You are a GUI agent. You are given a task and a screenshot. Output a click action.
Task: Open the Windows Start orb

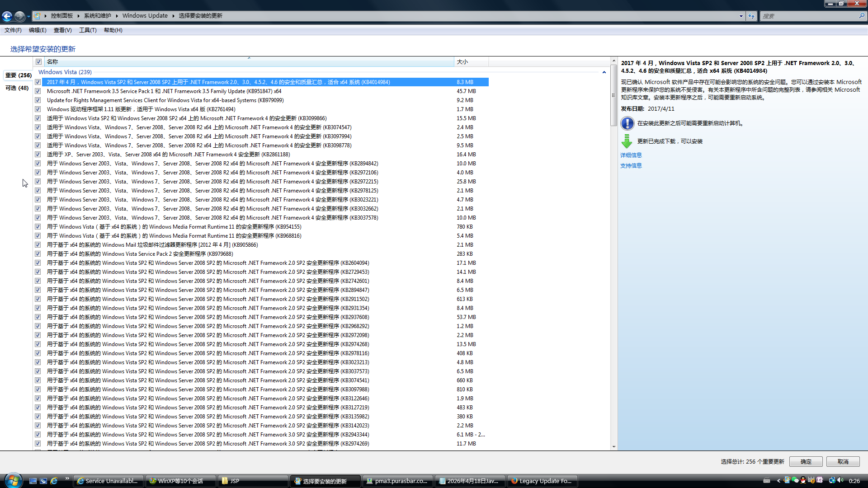coord(13,480)
